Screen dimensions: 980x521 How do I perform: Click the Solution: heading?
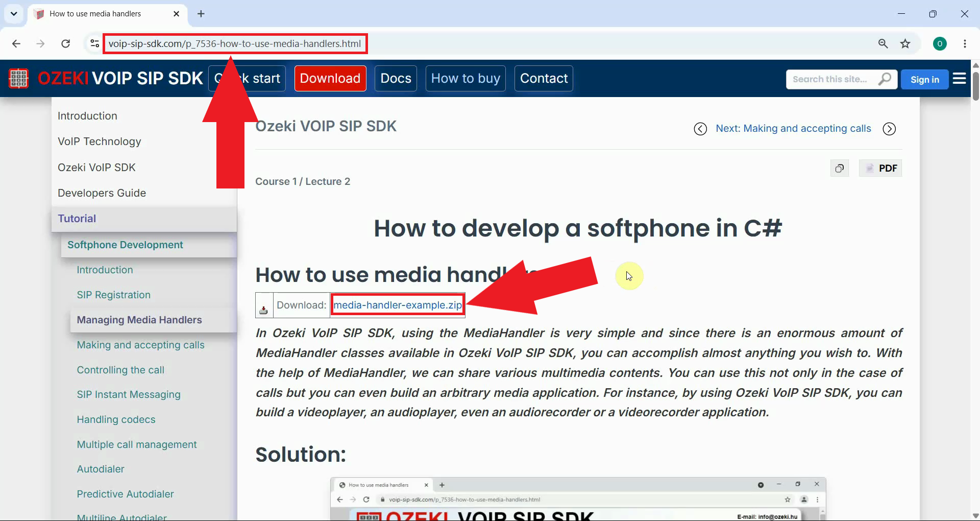(x=301, y=454)
